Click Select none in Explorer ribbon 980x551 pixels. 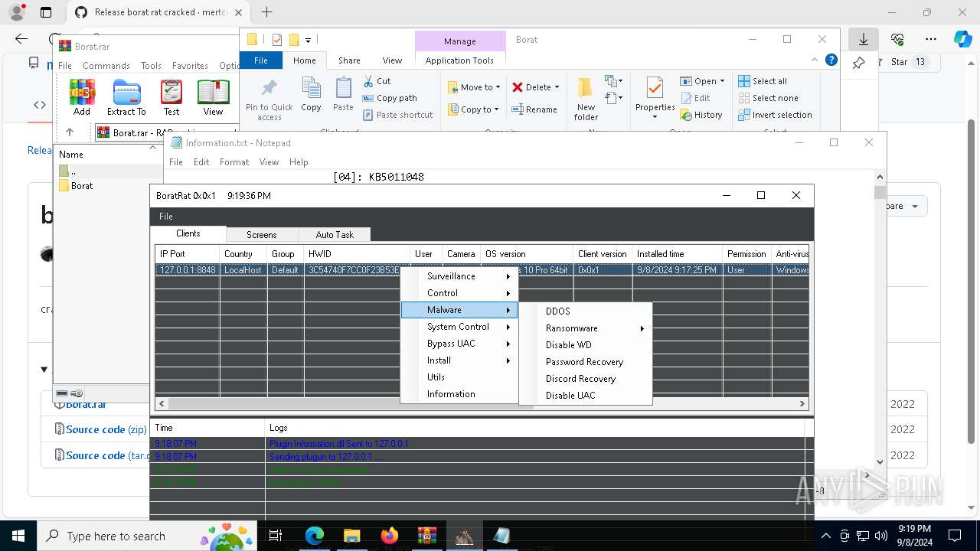(768, 98)
